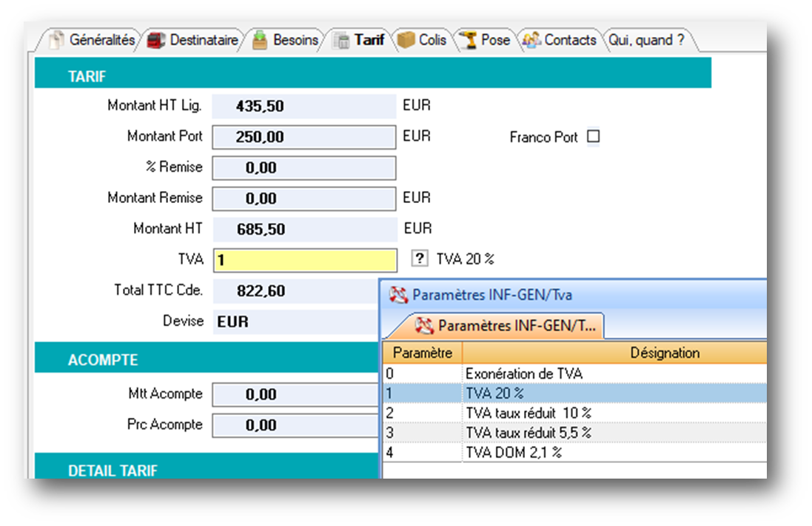Screen dimensions: 812x526
Task: Click the Désignation column header
Action: click(664, 353)
